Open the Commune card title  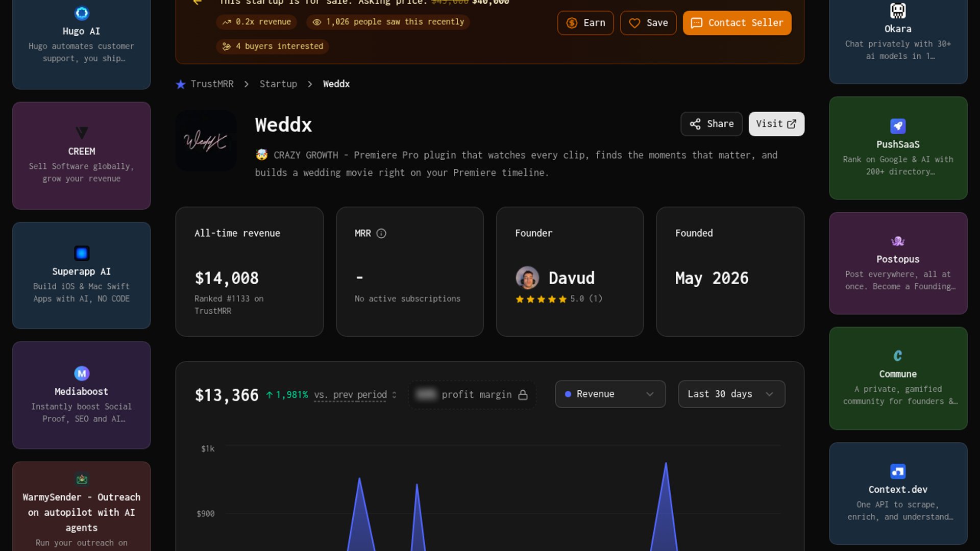tap(898, 374)
